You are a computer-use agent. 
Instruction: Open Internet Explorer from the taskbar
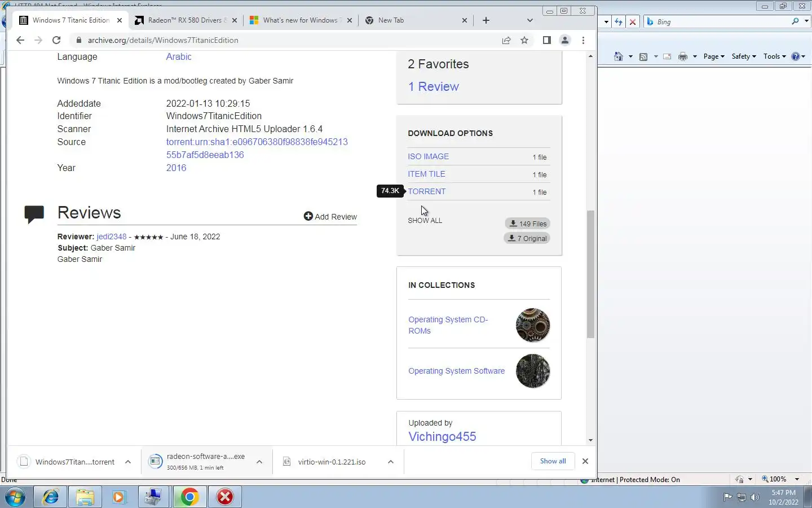[51, 497]
